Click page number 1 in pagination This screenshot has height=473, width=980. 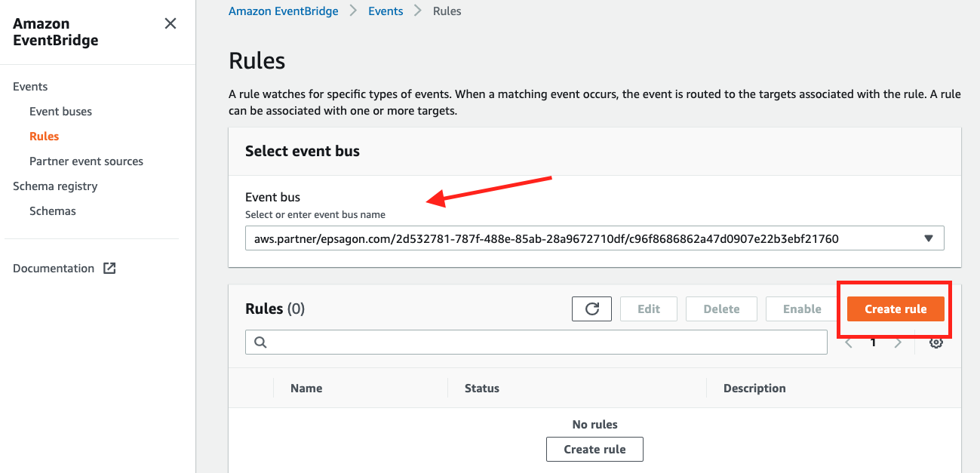[874, 342]
